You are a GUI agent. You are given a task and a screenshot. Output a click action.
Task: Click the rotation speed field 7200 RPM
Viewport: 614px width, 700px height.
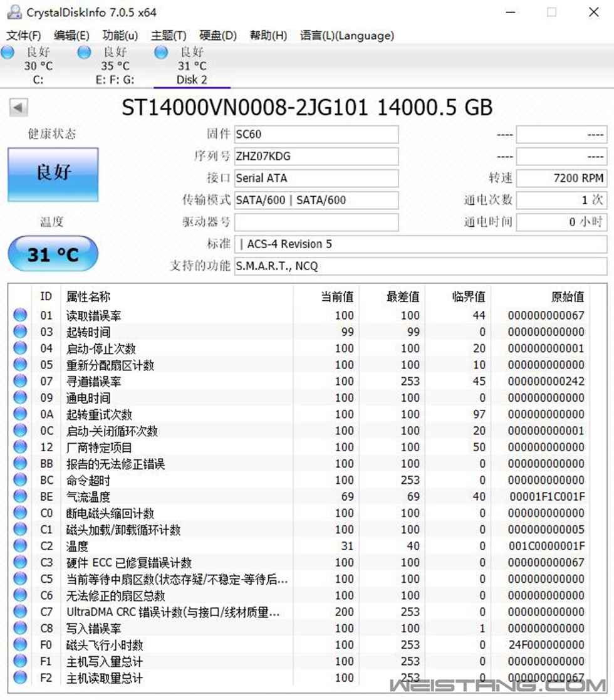pos(562,178)
